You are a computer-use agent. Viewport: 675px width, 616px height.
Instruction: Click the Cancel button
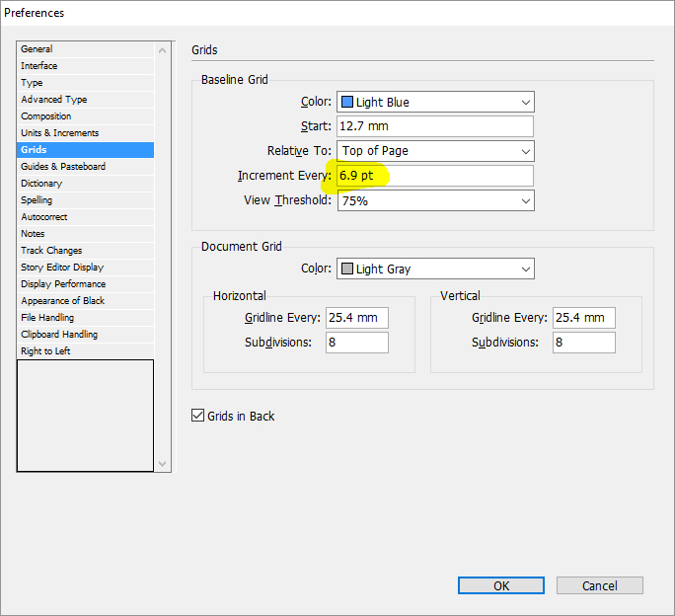click(x=600, y=585)
